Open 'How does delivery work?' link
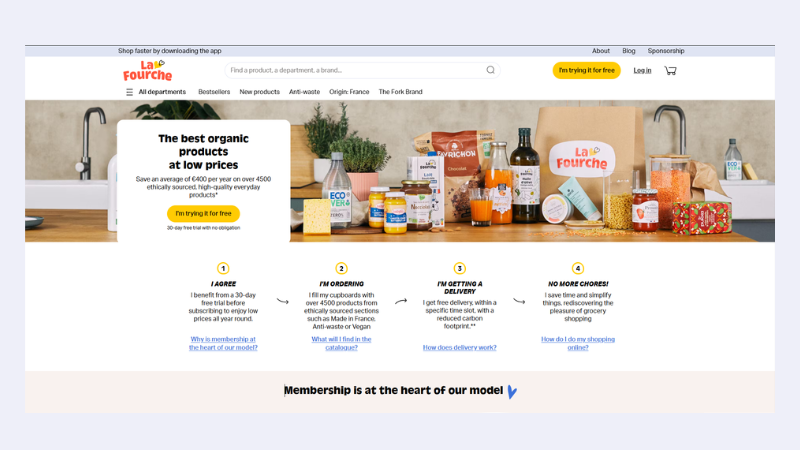This screenshot has height=450, width=800. pos(460,347)
